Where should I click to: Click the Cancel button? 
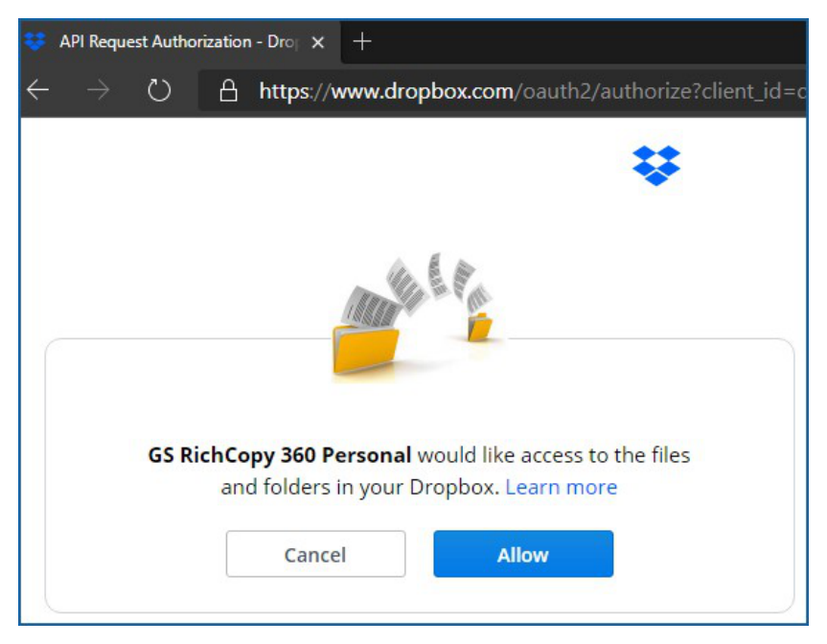point(315,554)
